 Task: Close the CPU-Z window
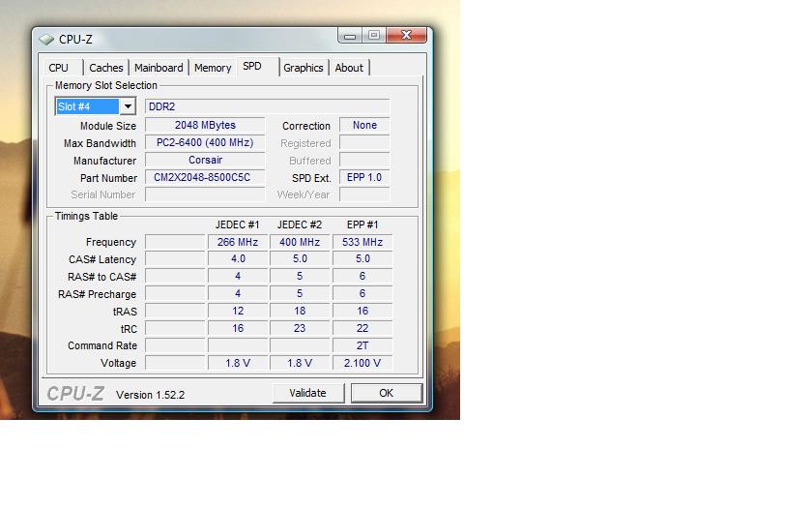tap(407, 35)
